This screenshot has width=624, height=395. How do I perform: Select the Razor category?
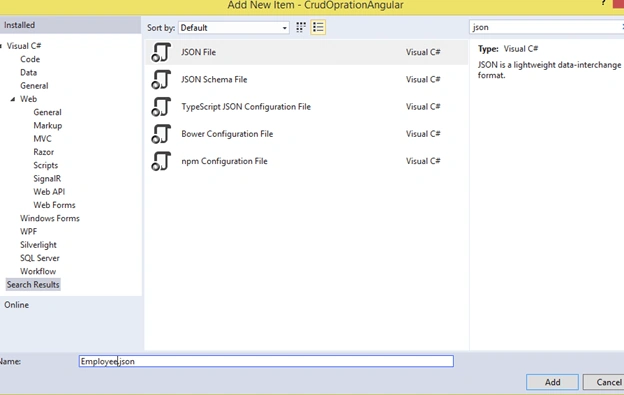[x=44, y=152]
